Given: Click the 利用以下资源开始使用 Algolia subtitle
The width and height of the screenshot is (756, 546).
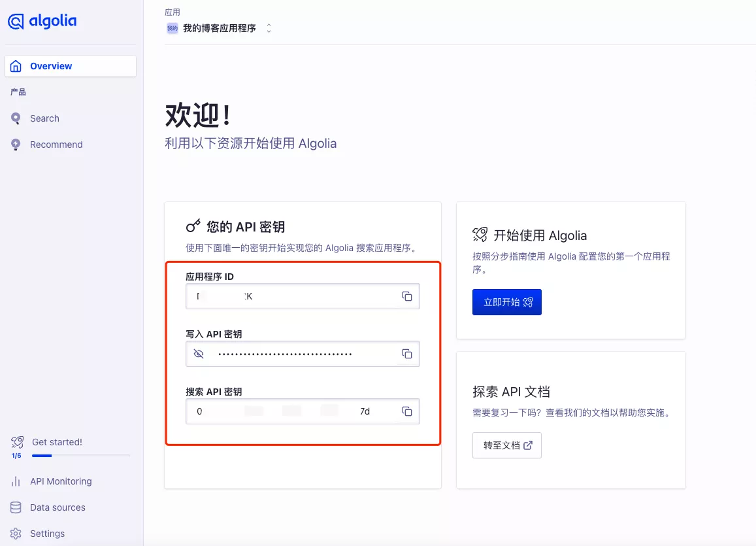Looking at the screenshot, I should coord(251,144).
